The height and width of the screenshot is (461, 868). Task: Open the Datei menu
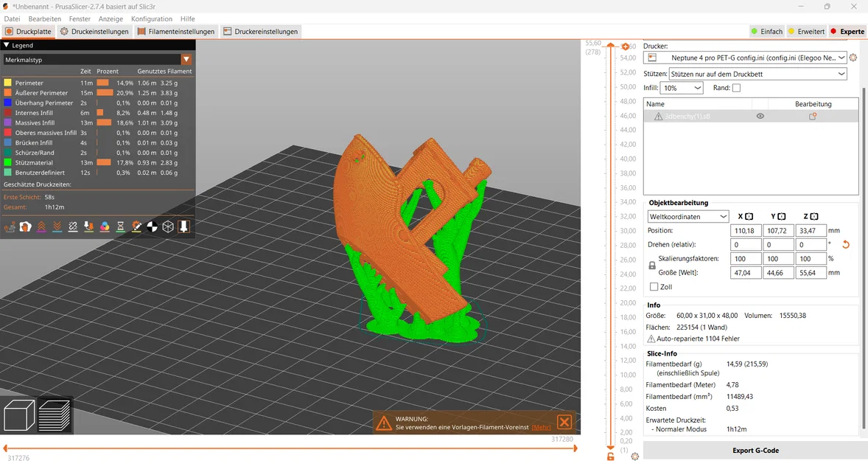pos(11,18)
